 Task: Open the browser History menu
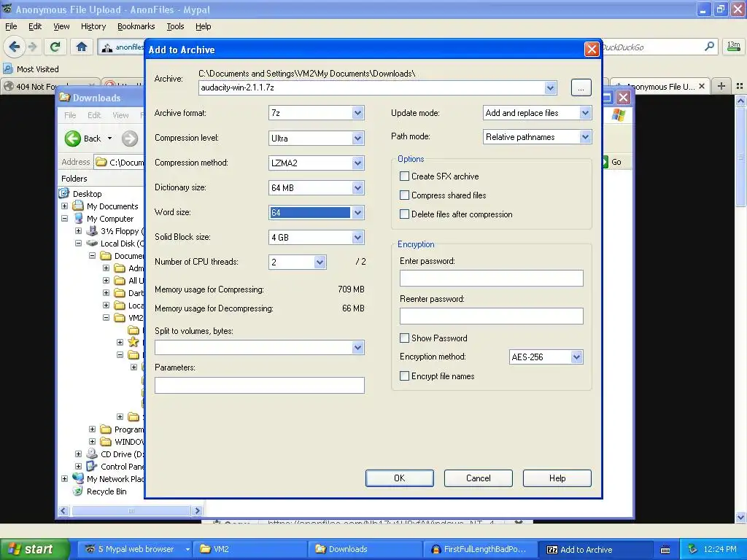93,26
